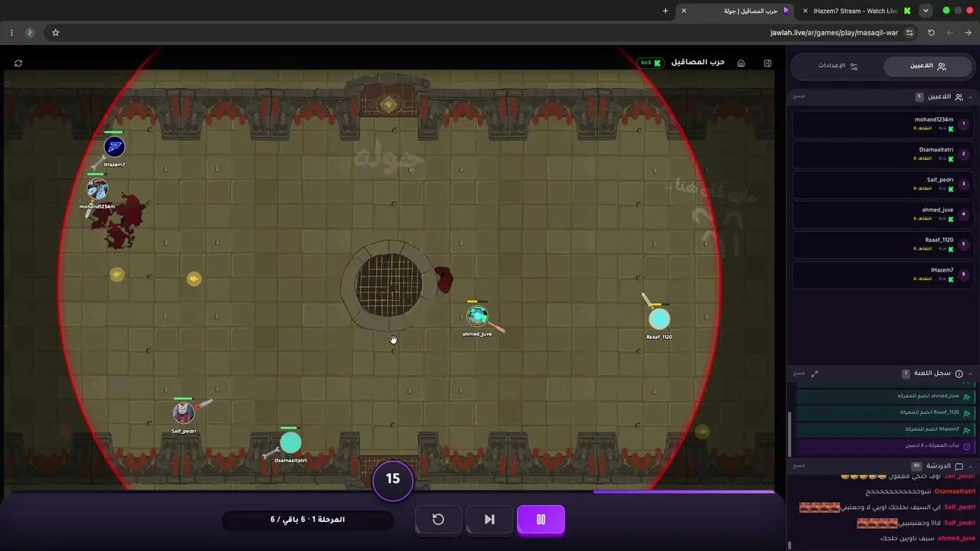Click the Kick icon in mohand1234m's row
The width and height of the screenshot is (980, 551).
(951, 129)
